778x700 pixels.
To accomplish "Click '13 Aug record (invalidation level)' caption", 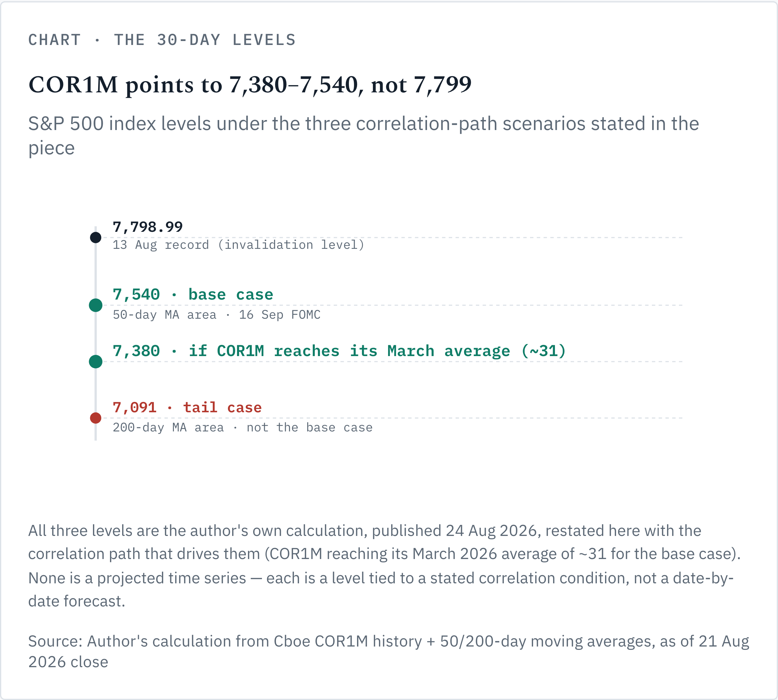I will tap(239, 245).
